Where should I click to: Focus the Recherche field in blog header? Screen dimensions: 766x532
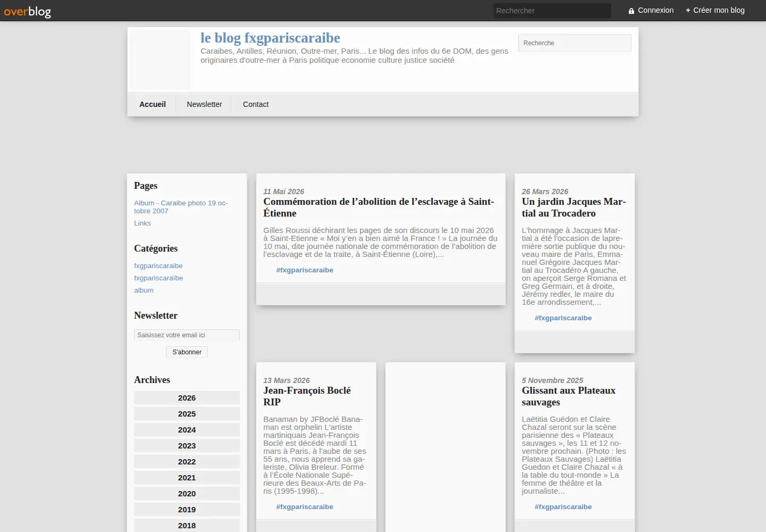pyautogui.click(x=574, y=43)
